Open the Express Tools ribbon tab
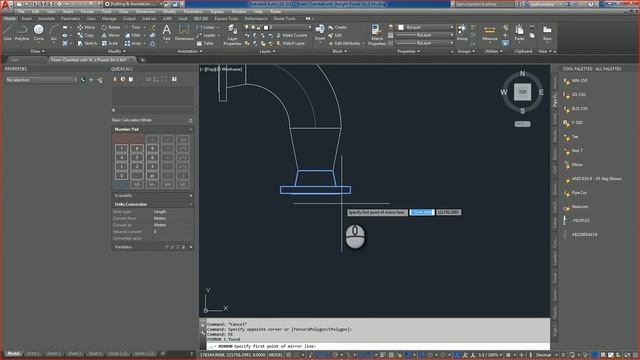The height and width of the screenshot is (360, 640). coord(226,18)
